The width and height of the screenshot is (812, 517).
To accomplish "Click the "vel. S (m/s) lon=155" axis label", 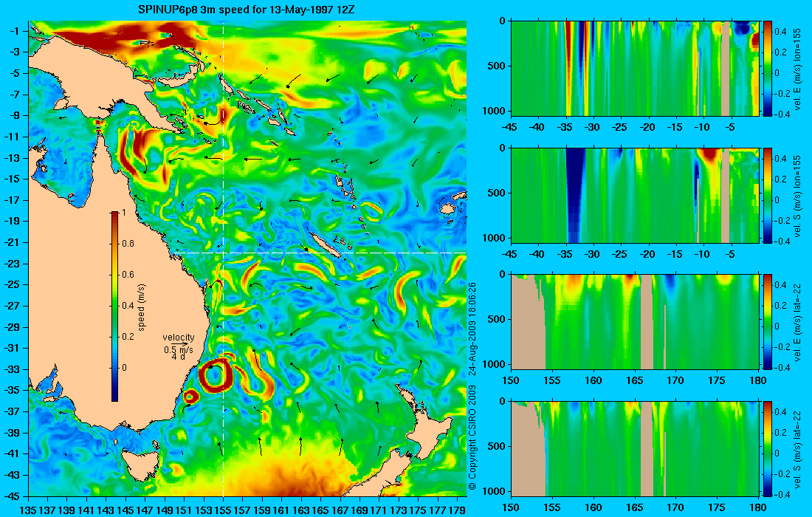I will [x=797, y=196].
